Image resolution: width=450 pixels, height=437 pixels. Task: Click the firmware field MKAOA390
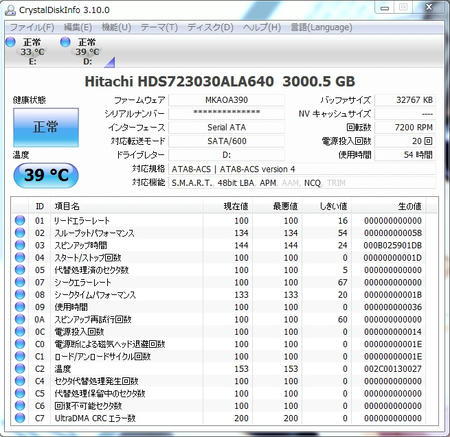(227, 100)
